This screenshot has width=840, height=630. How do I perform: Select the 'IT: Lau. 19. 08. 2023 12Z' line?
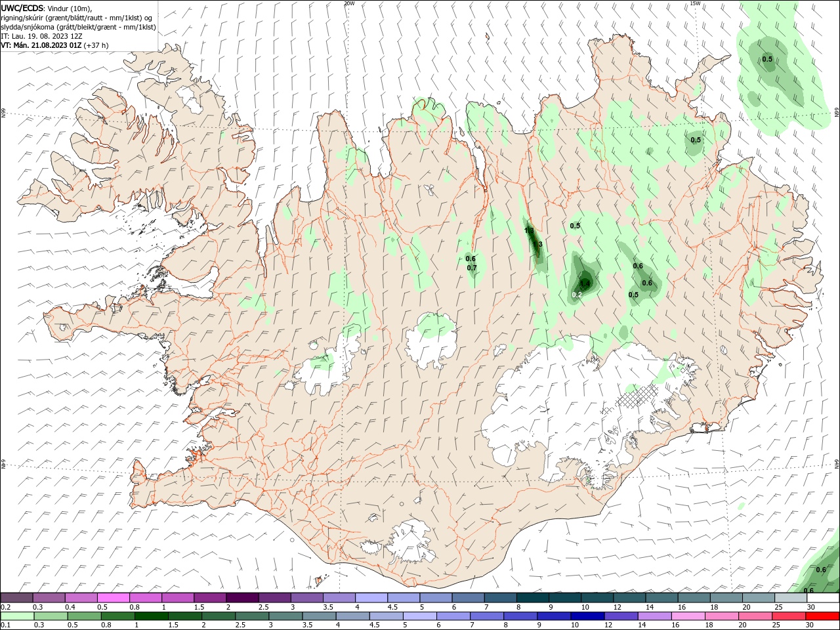click(41, 36)
